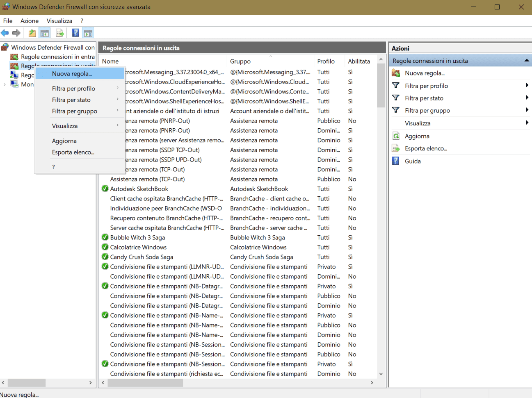This screenshot has height=398, width=532.
Task: Select Regole connessioni in entrata tree icon
Action: pos(14,57)
